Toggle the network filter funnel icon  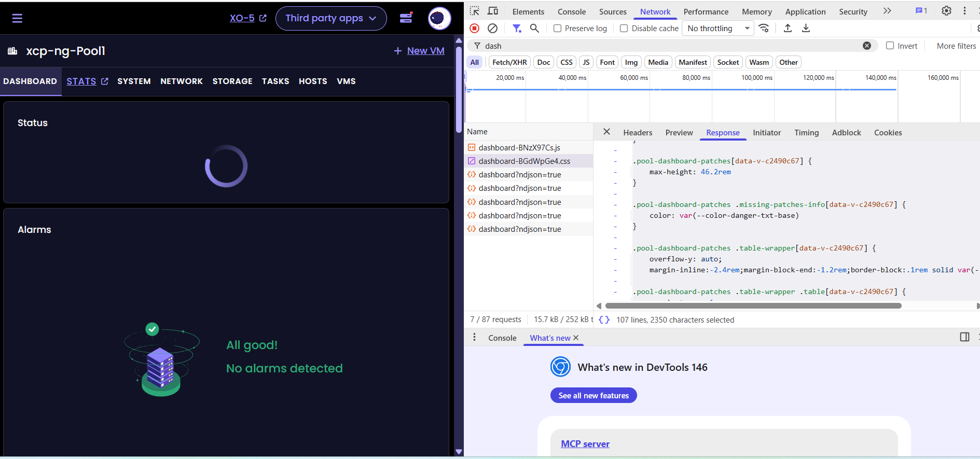pos(517,28)
